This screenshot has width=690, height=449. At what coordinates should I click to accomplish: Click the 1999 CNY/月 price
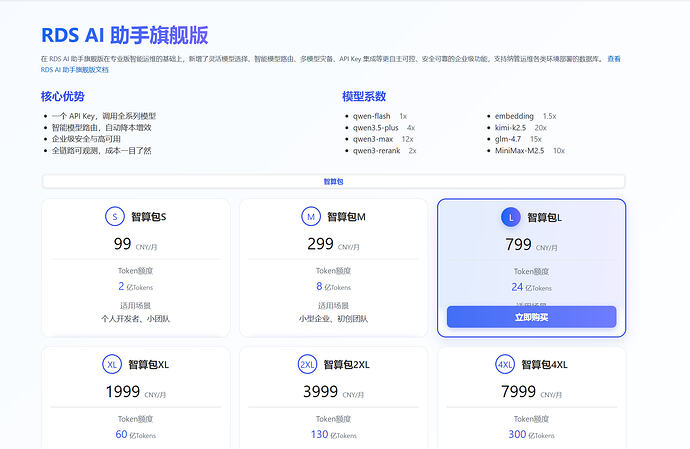(x=136, y=392)
